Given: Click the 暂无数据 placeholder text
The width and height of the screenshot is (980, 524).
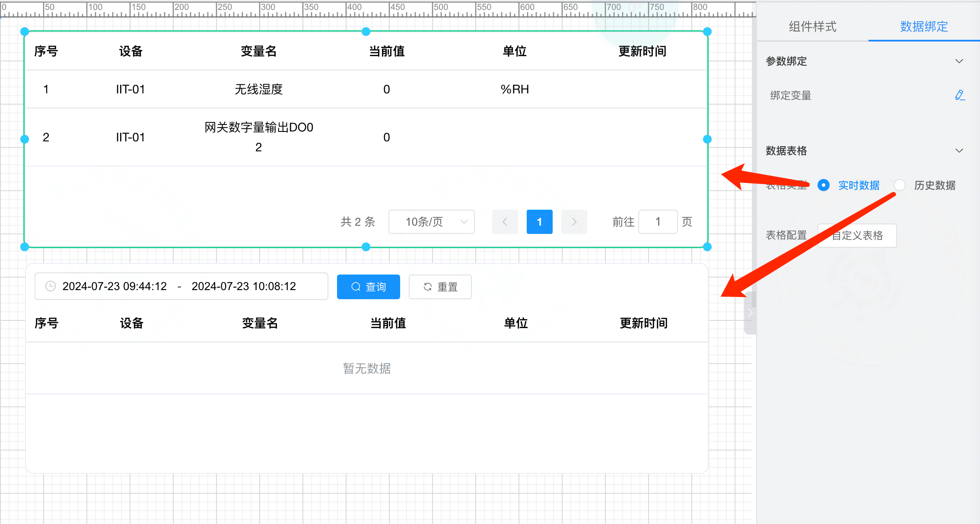Looking at the screenshot, I should point(367,368).
